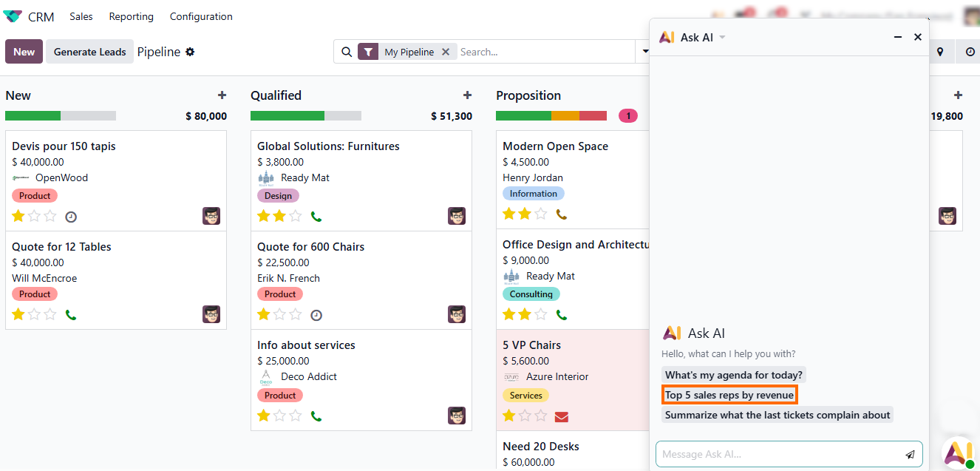The width and height of the screenshot is (980, 471).
Task: Expand the Ask AI title dropdown
Action: tap(722, 37)
